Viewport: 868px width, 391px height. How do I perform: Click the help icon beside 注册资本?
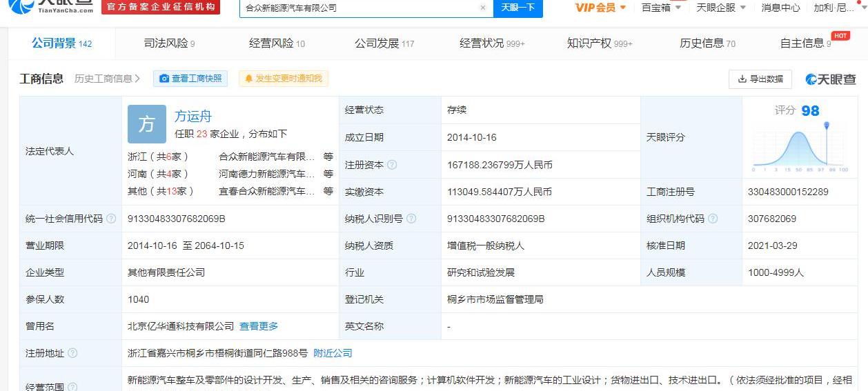tap(392, 165)
